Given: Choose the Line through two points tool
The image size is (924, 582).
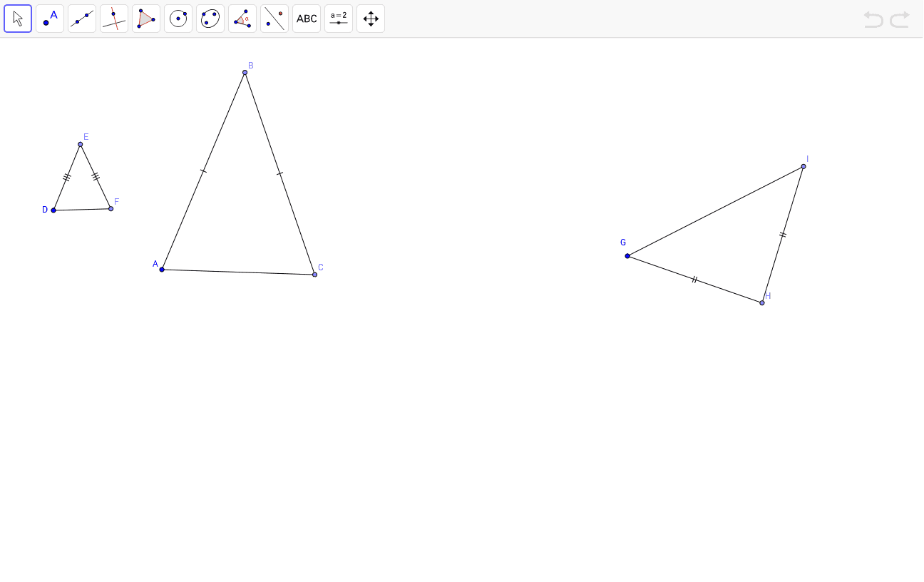Looking at the screenshot, I should tap(82, 19).
